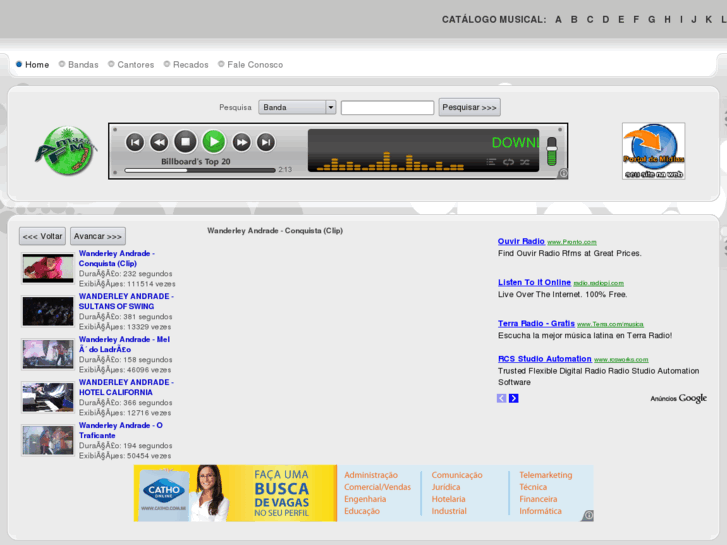Click the next ads arrow
This screenshot has width=727, height=545.
click(514, 398)
